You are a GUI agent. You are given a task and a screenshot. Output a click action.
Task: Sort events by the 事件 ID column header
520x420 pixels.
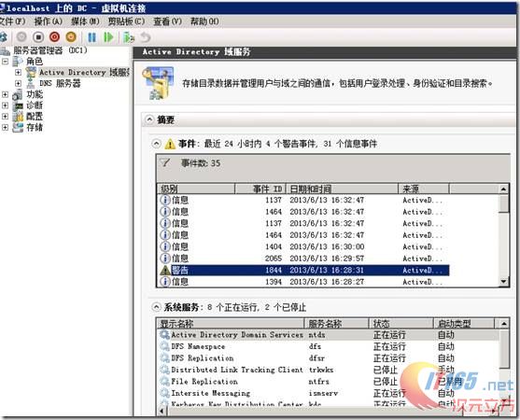click(260, 189)
